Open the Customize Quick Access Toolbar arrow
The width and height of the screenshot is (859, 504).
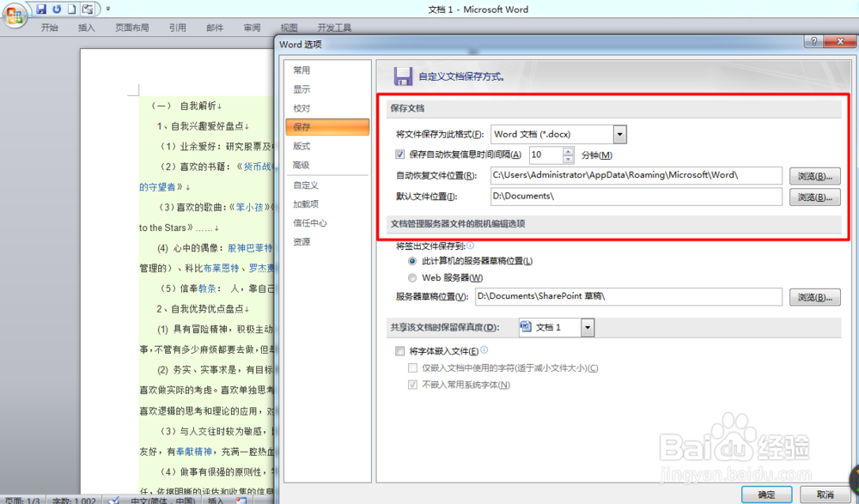108,9
